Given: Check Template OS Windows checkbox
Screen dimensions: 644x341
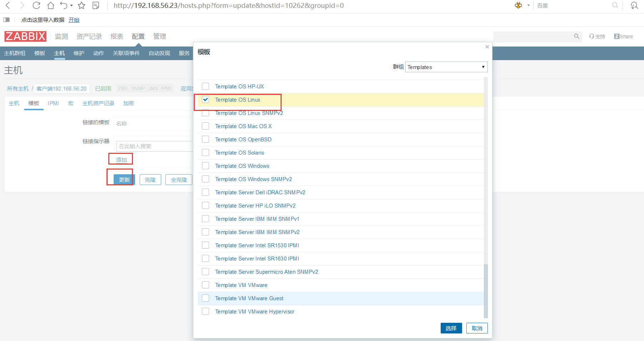Looking at the screenshot, I should (x=205, y=166).
